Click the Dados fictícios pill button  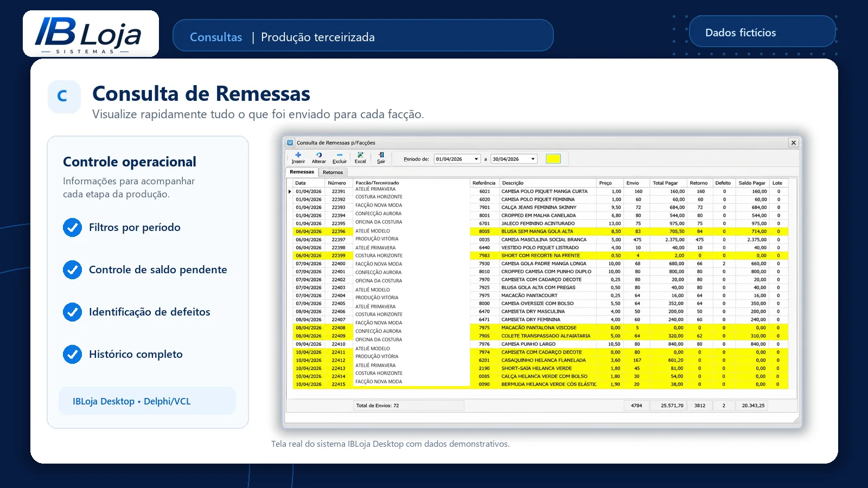tap(762, 31)
